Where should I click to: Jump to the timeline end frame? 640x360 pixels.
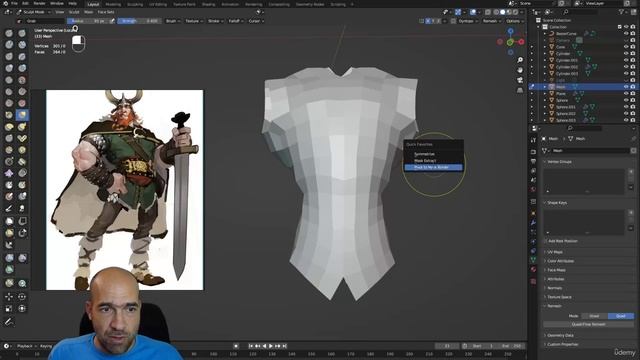click(x=284, y=346)
